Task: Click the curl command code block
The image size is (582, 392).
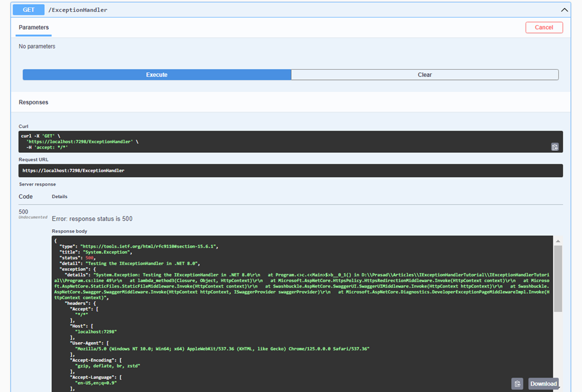Action: click(x=291, y=141)
